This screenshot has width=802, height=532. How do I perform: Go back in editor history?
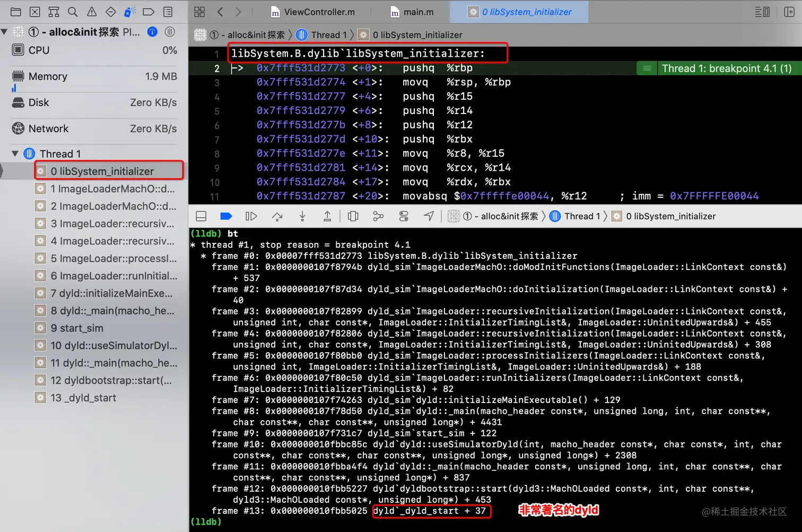221,12
